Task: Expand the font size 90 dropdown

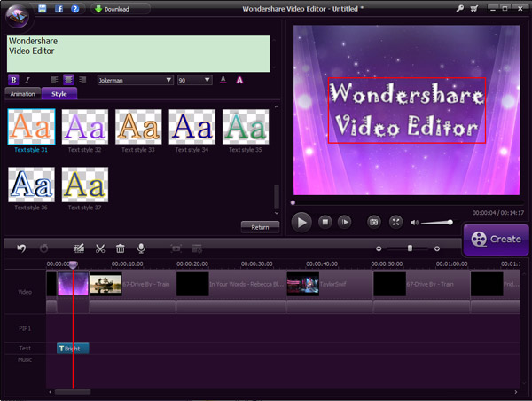Action: point(195,80)
